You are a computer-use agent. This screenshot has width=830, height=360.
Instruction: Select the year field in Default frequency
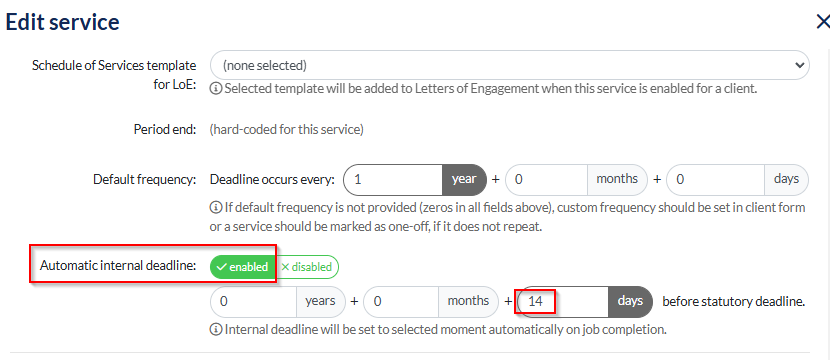[393, 179]
